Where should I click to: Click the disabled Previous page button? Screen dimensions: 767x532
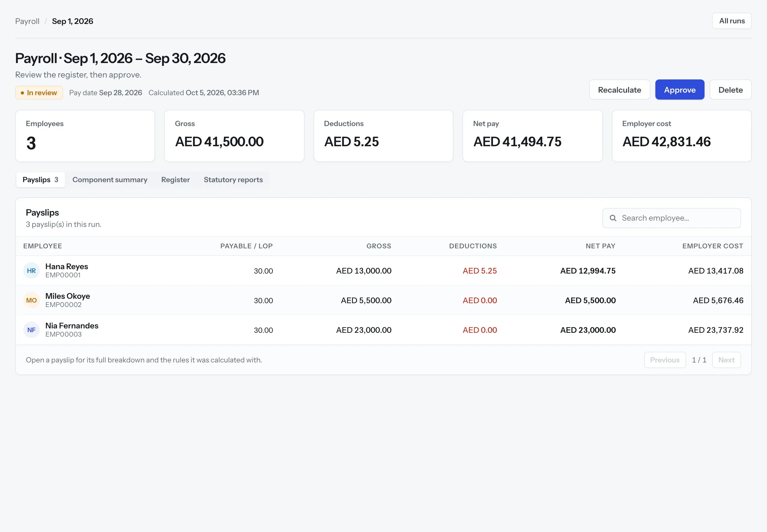click(665, 360)
